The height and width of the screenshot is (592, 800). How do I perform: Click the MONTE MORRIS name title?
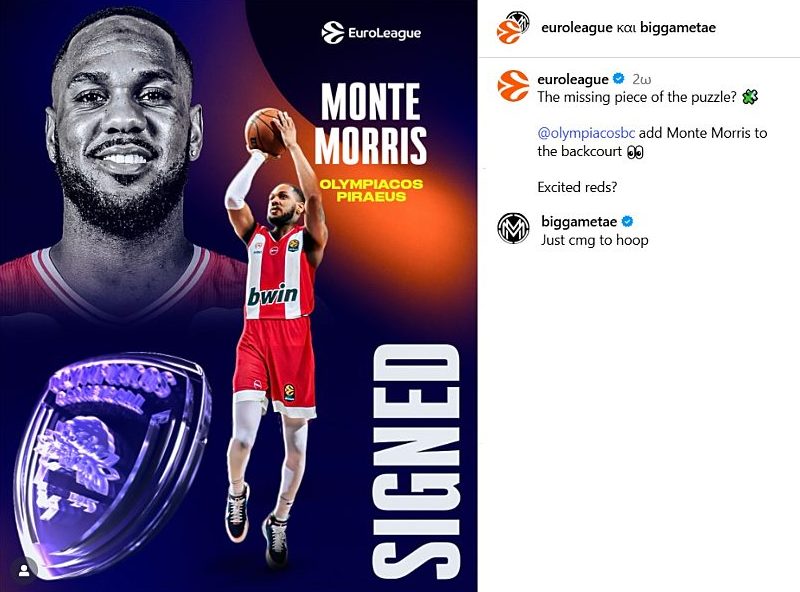(x=370, y=123)
